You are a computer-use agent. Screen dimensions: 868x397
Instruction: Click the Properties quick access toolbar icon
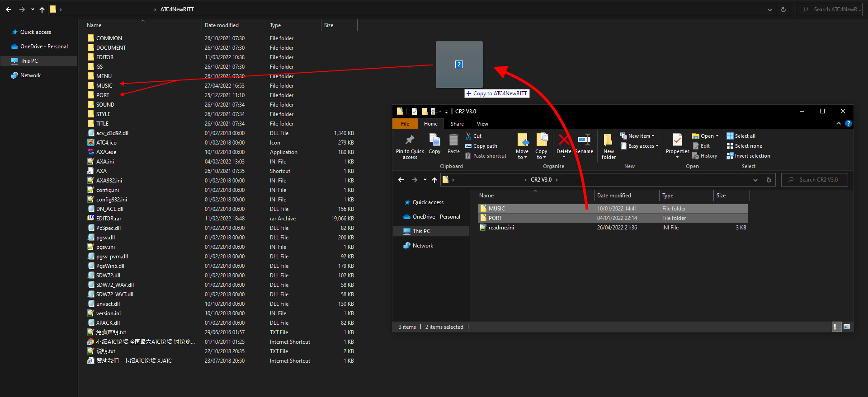pos(414,111)
